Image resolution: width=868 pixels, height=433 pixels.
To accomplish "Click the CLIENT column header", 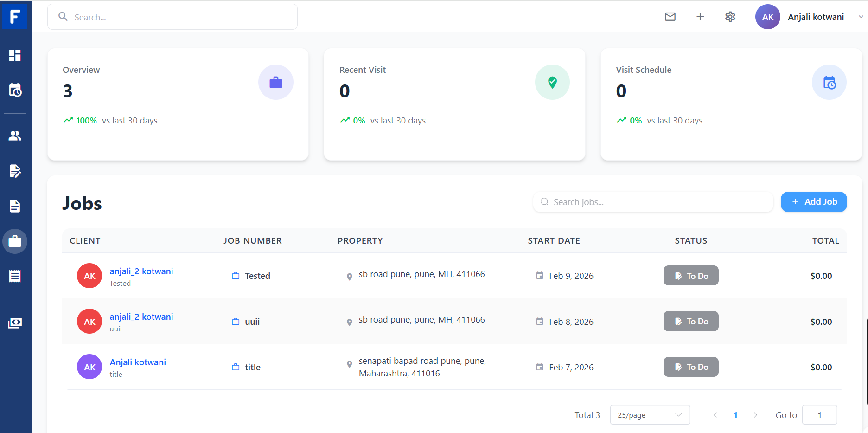I will 85,241.
